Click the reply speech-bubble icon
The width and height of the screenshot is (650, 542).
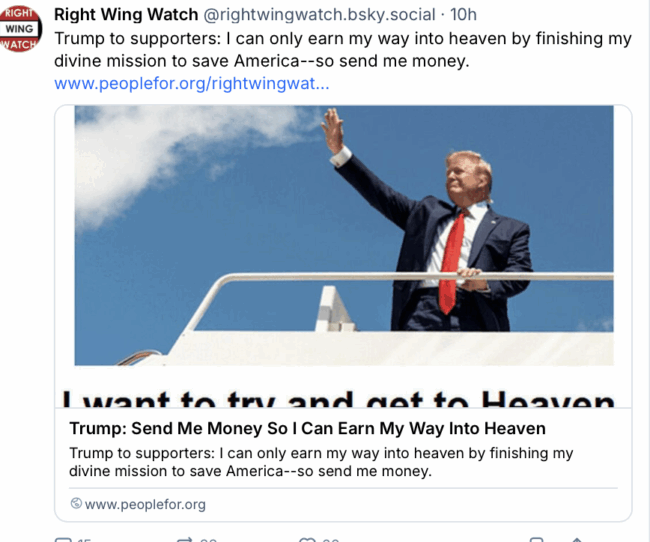[x=63, y=540]
